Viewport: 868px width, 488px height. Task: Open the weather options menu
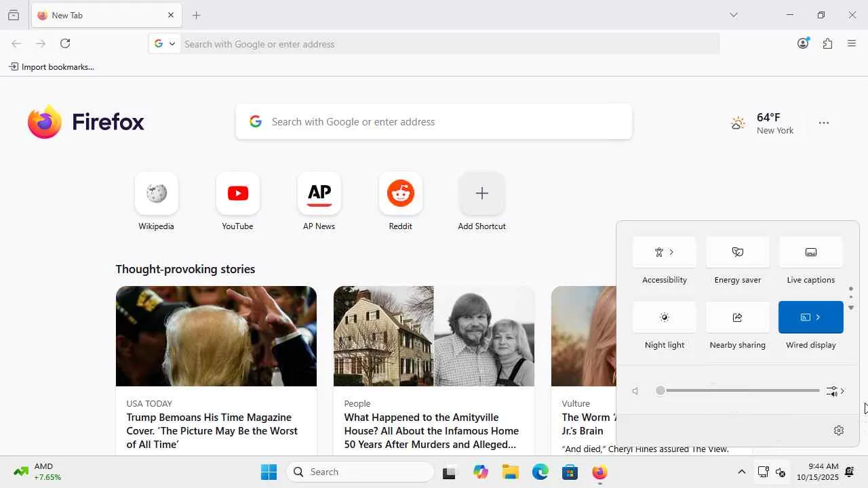(x=824, y=123)
